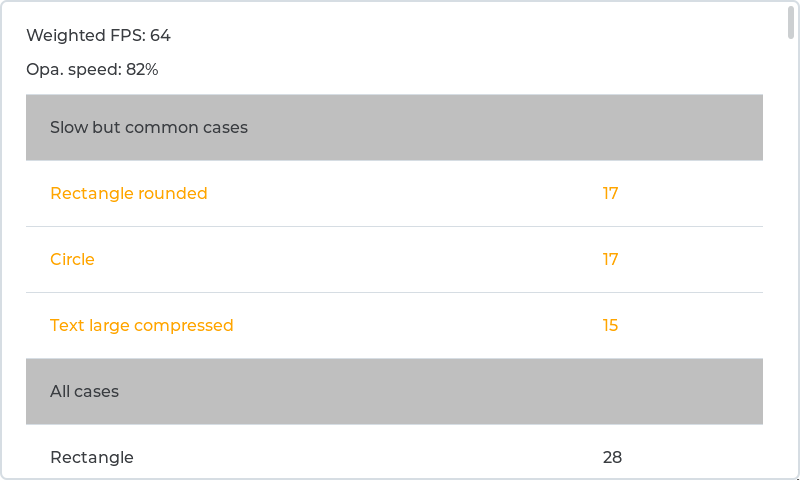Click the 17 value beside Circle
Viewport: 800px width, 480px height.
(x=610, y=260)
